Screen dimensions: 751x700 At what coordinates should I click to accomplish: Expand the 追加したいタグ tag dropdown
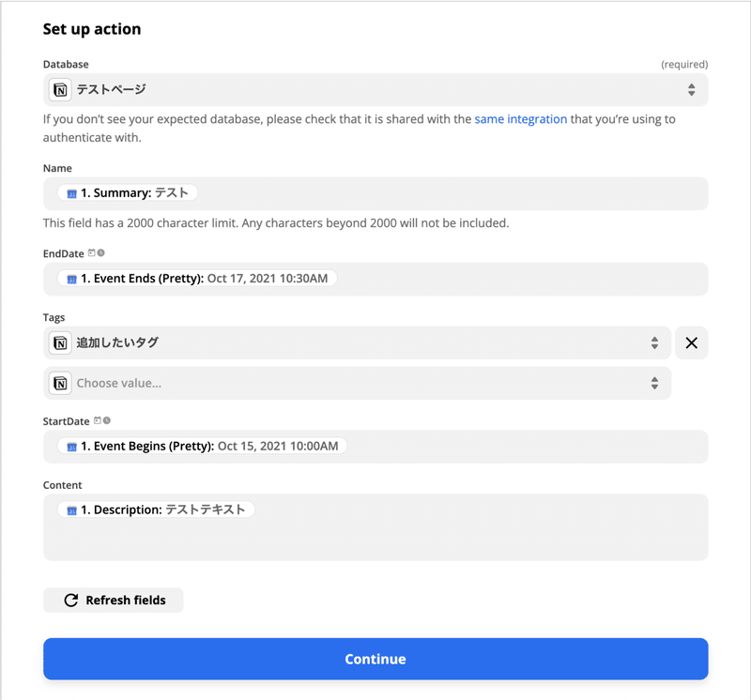[654, 343]
